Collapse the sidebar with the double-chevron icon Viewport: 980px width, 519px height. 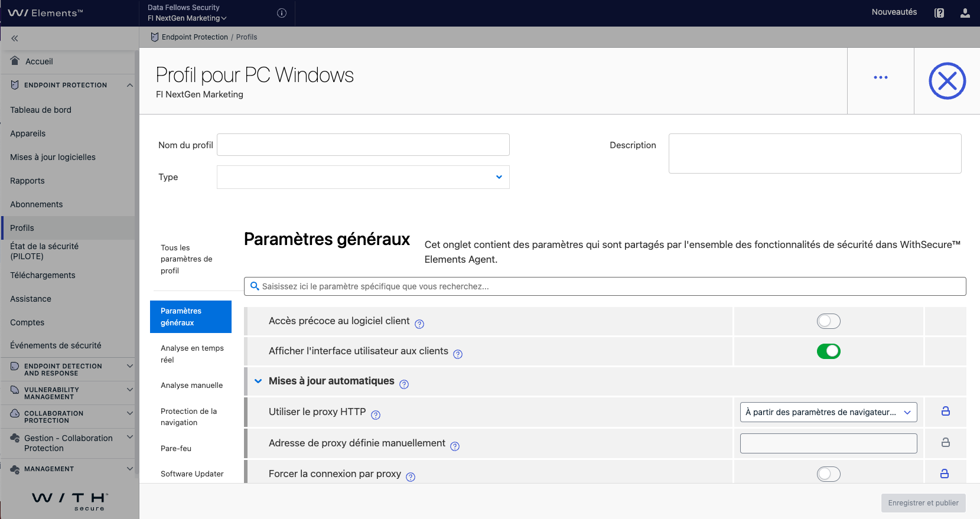15,38
